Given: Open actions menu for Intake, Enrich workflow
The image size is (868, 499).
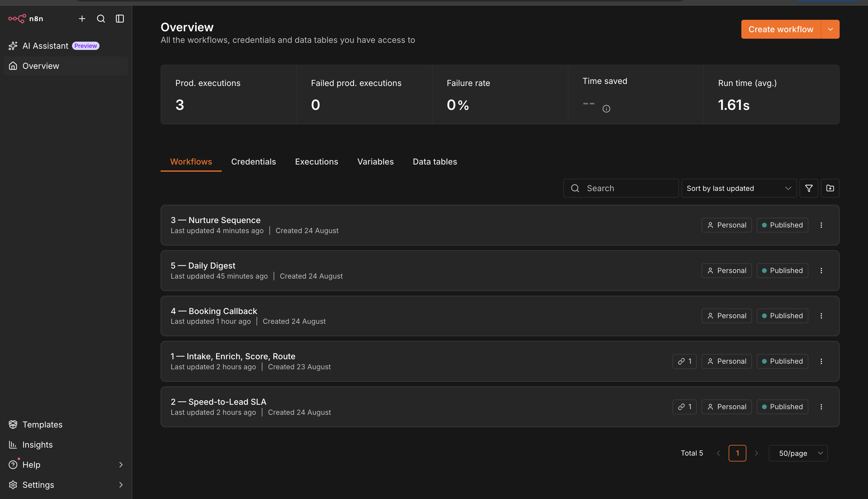Looking at the screenshot, I should coord(821,361).
